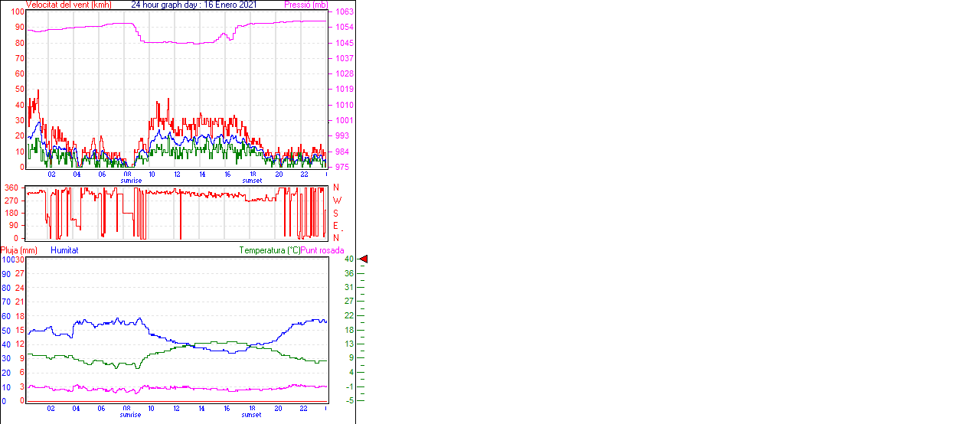Image resolution: width=980 pixels, height=424 pixels.
Task: Click 'sunrise' marker under the wind graph
Action: click(x=131, y=181)
